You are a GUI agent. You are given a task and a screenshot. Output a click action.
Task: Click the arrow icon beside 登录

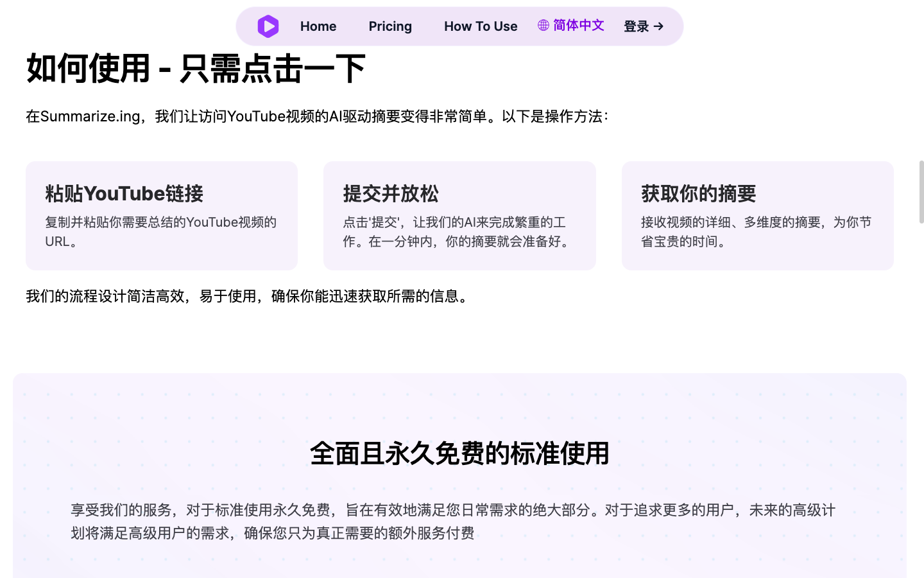pos(658,26)
